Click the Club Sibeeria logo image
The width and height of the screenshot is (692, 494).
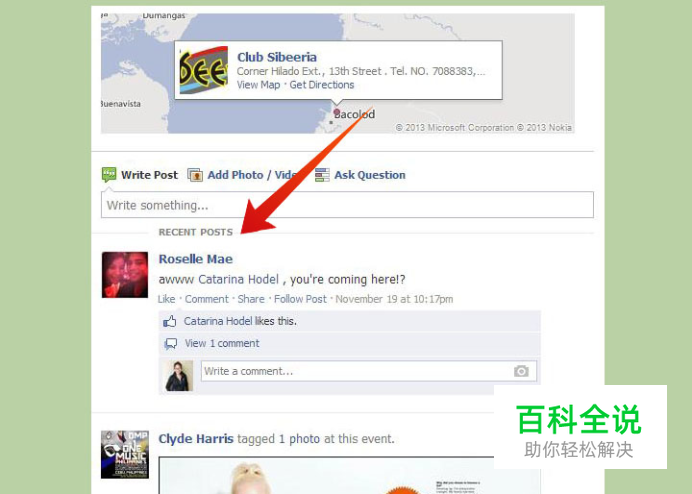[x=203, y=70]
